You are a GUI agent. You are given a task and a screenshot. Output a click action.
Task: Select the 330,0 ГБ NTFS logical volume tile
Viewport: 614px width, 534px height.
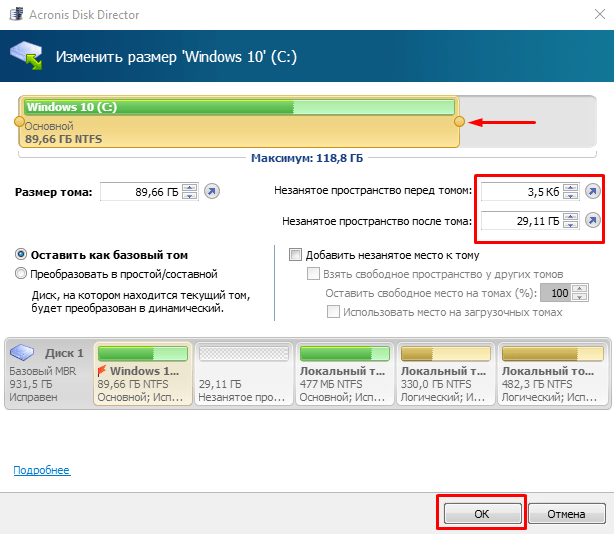446,373
